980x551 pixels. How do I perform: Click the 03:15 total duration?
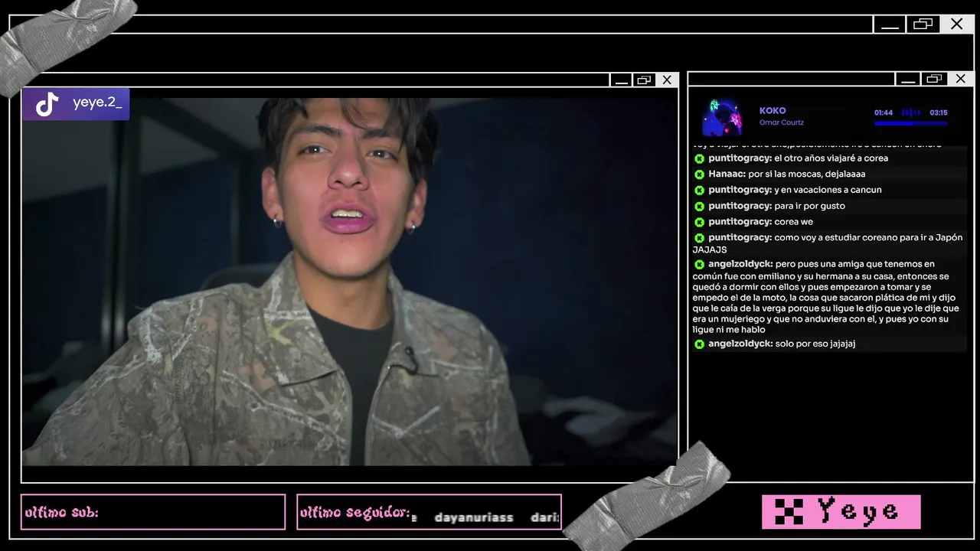pos(939,112)
